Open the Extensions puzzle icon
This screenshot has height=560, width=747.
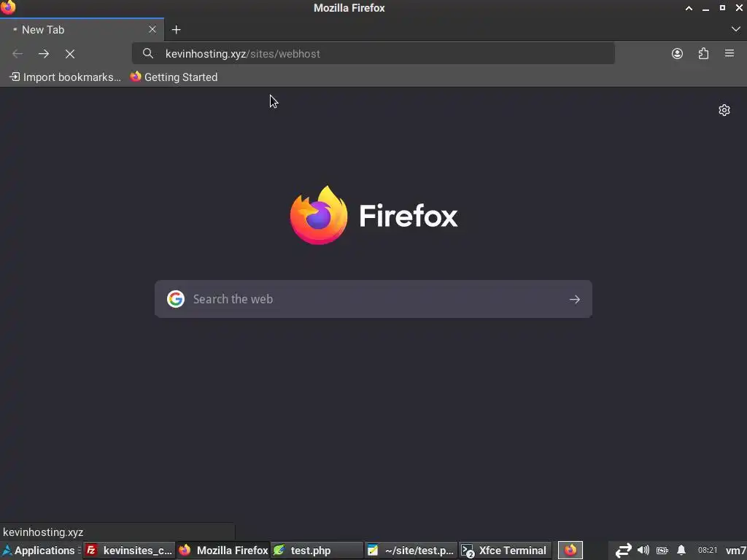coord(703,53)
